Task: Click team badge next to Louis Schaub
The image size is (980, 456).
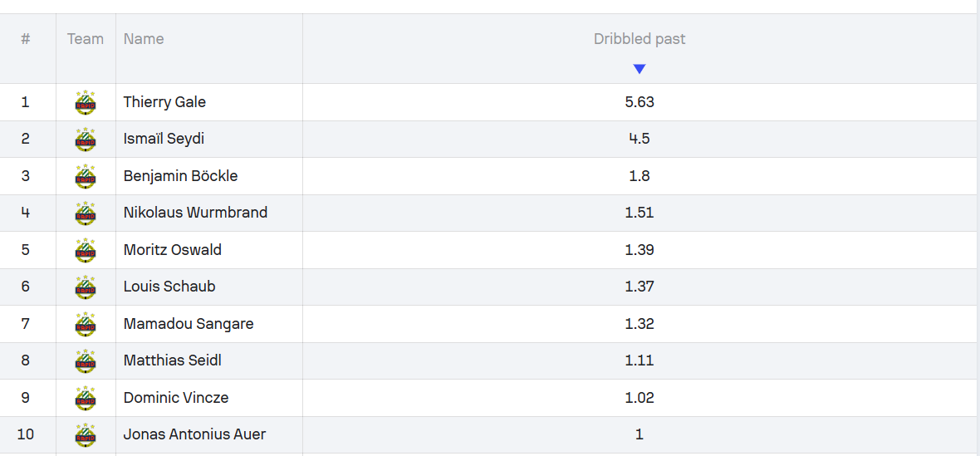Action: pyautogui.click(x=86, y=287)
